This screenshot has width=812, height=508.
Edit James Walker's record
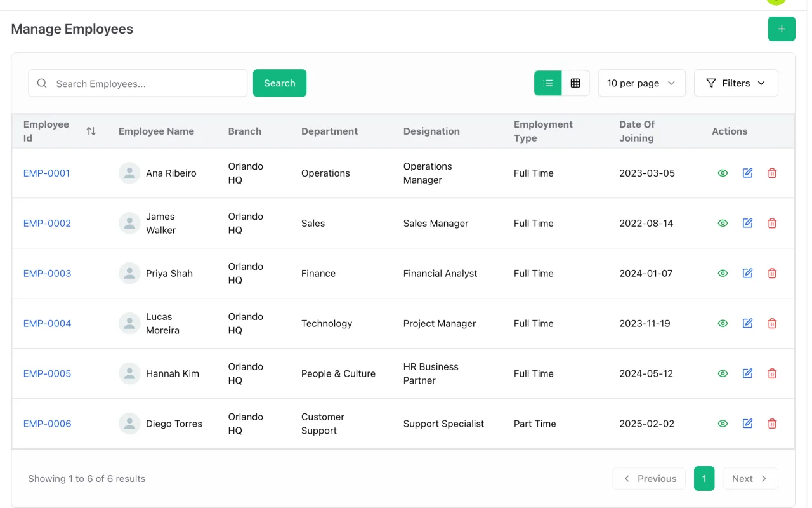[747, 223]
